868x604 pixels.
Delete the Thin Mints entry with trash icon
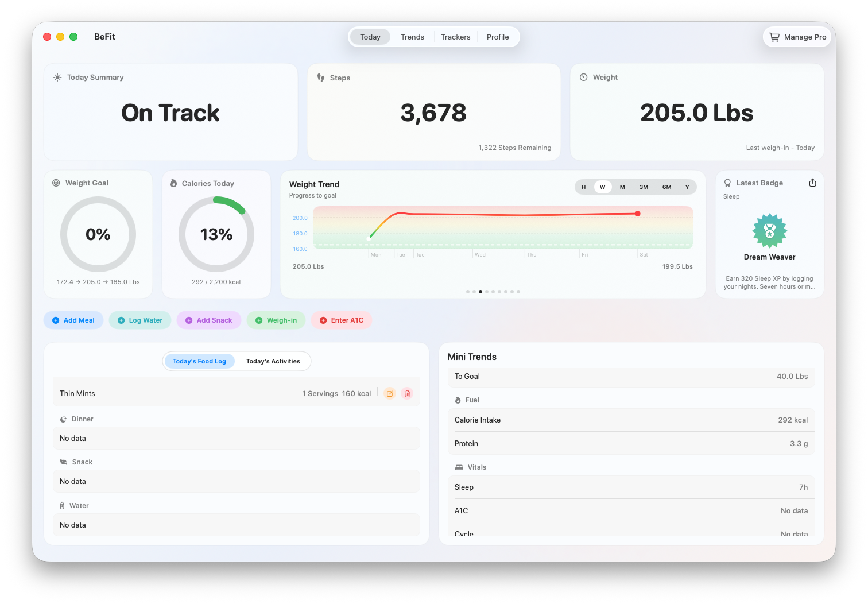click(408, 394)
